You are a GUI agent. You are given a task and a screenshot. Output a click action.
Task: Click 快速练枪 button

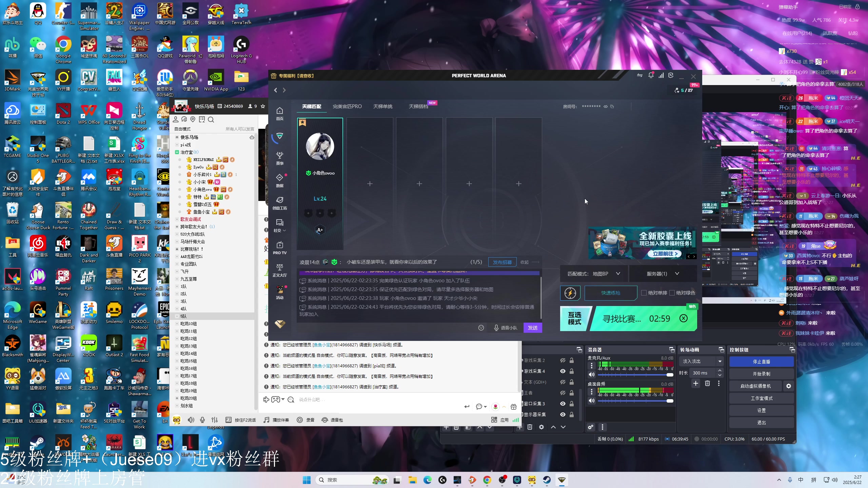[x=611, y=293]
